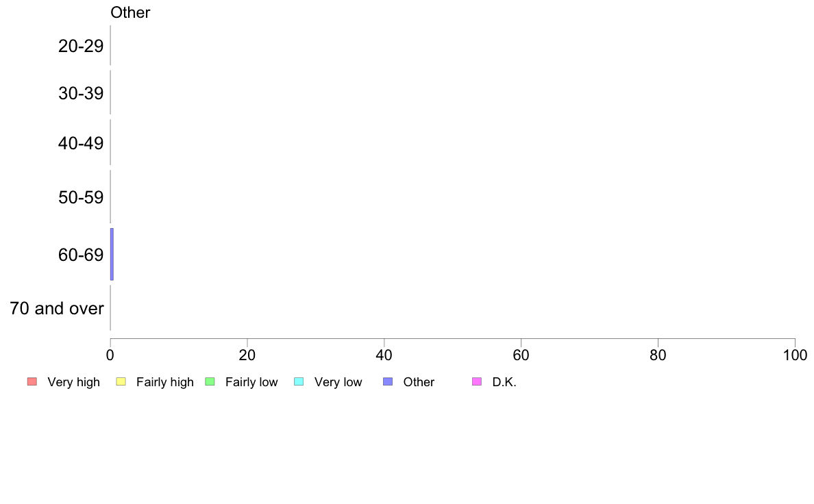Click the Fairly high yellow legend swatch
Viewport: 814px width, 504px height.
point(121,381)
